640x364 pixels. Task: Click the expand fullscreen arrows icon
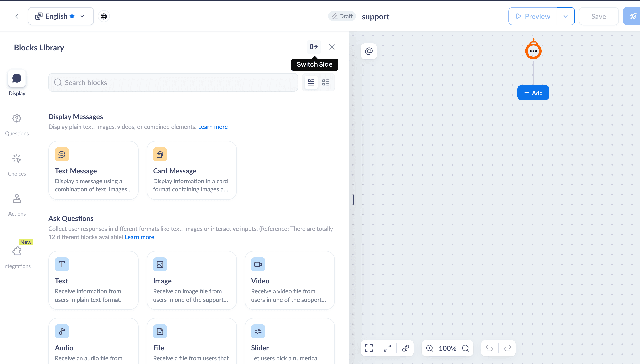[x=387, y=348]
